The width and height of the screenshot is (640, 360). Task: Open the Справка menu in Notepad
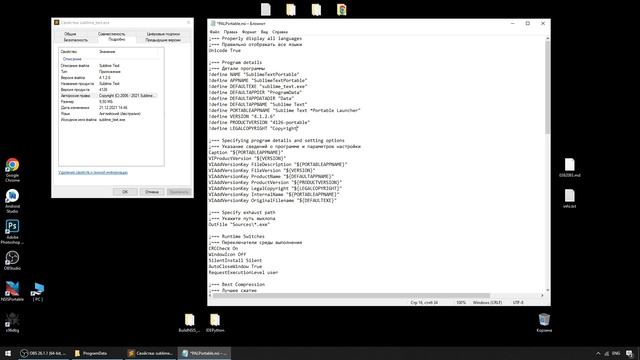point(280,32)
